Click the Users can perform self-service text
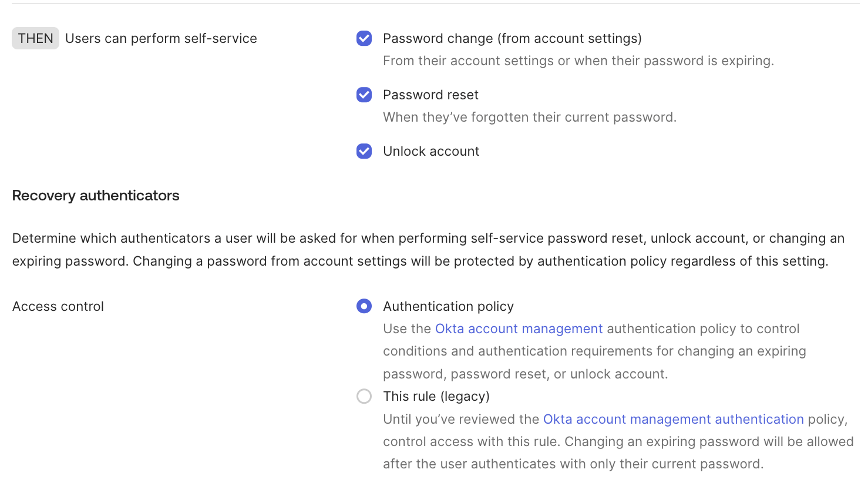868x496 pixels. click(x=161, y=38)
